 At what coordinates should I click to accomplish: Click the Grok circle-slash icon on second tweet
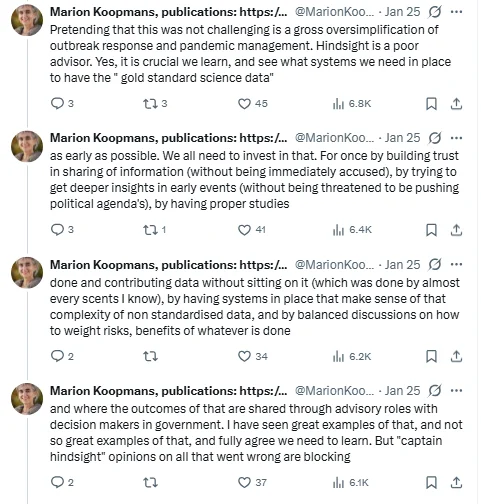click(435, 138)
